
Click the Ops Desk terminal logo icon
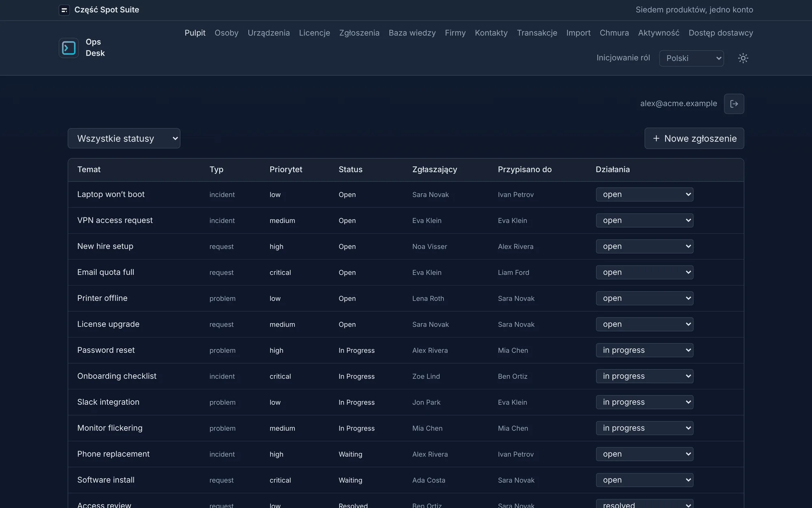point(69,48)
